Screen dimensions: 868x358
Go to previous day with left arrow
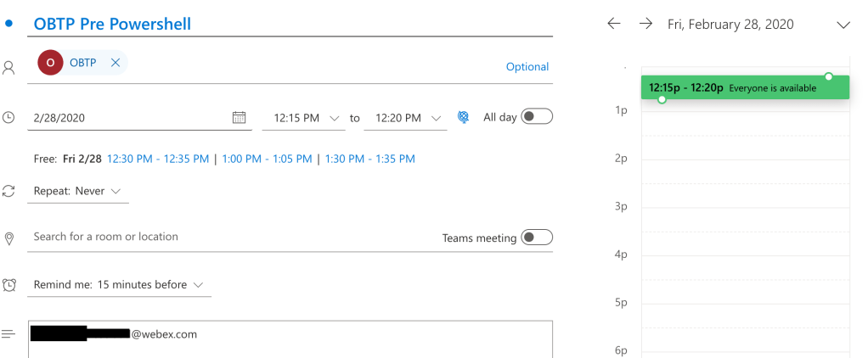pos(614,25)
